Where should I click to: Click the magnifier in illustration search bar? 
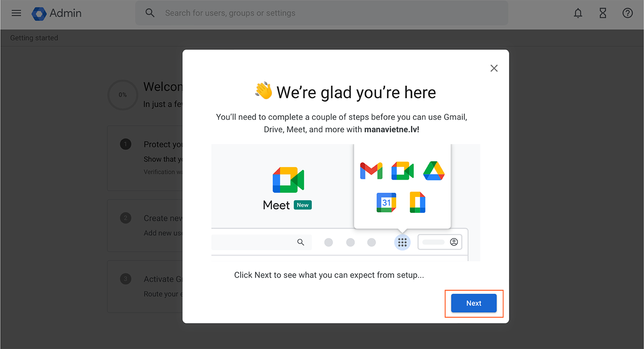(301, 242)
